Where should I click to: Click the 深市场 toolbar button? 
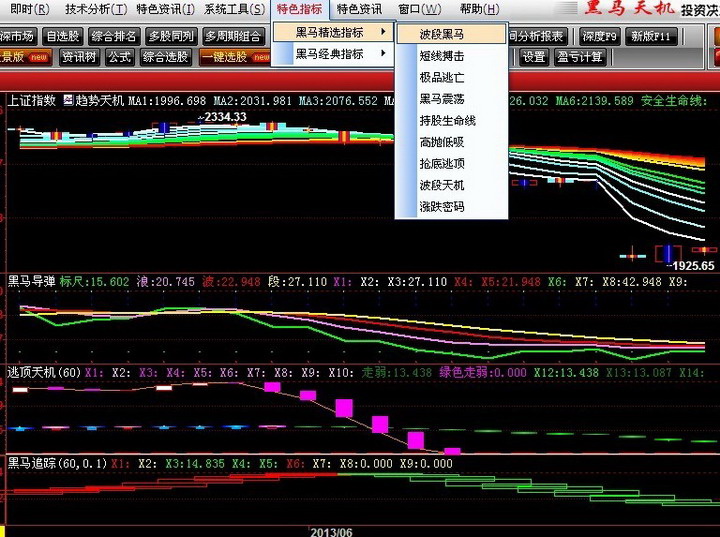(17, 36)
